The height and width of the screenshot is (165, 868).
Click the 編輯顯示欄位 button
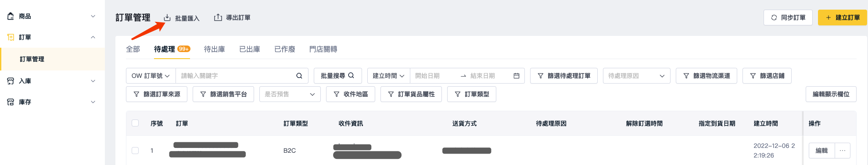coord(831,94)
